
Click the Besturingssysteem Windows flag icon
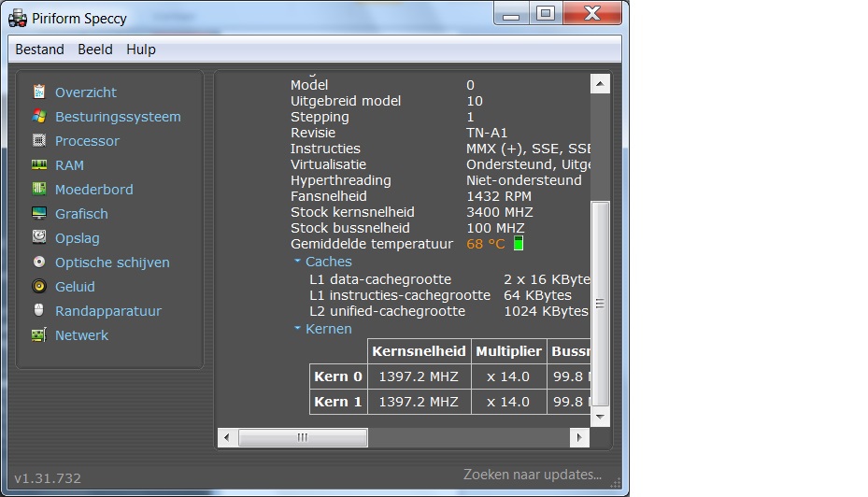tap(38, 116)
